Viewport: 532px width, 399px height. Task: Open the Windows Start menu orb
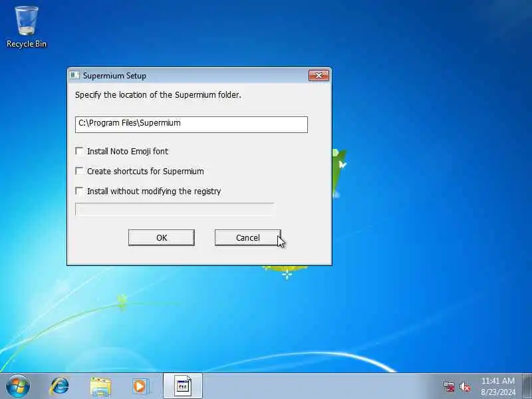(x=18, y=386)
